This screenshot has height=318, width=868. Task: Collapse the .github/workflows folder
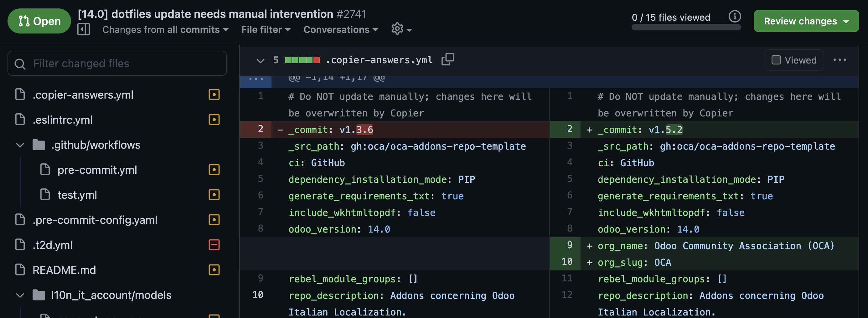20,145
